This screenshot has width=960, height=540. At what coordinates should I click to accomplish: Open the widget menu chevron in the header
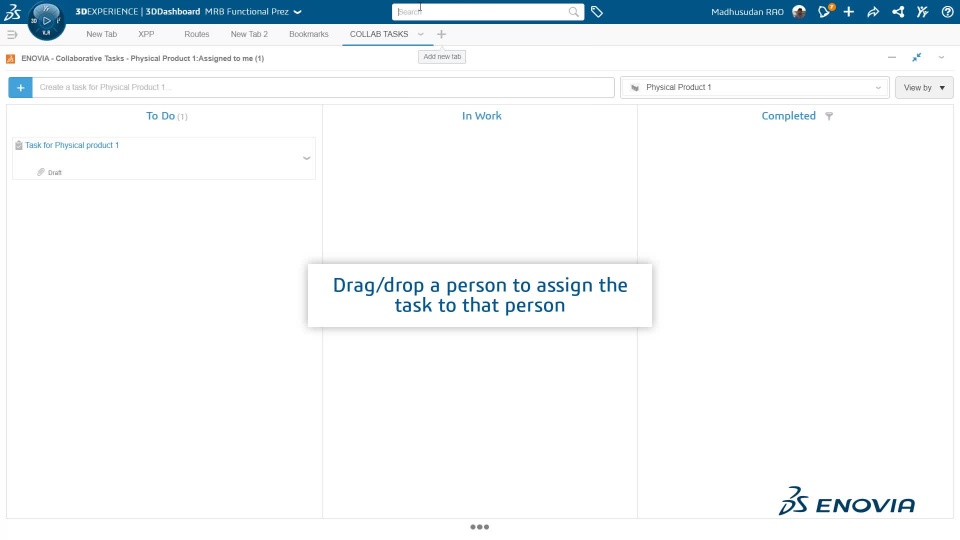[941, 58]
